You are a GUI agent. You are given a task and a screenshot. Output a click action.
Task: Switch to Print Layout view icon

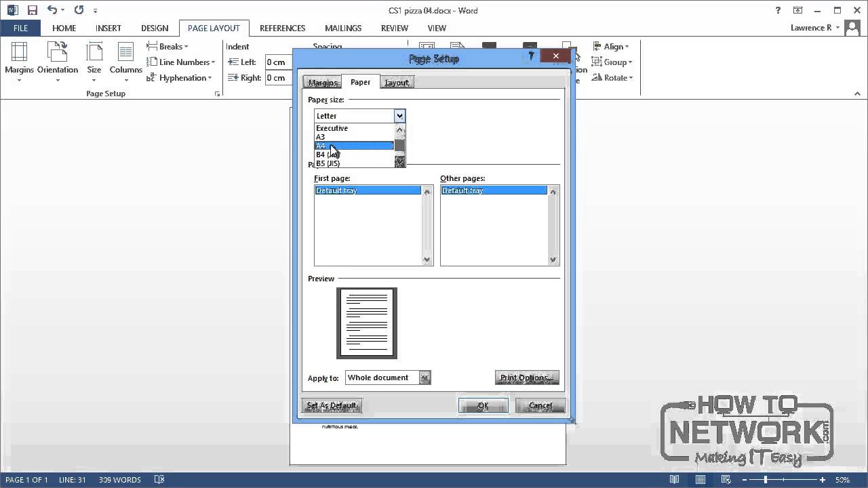click(x=699, y=480)
